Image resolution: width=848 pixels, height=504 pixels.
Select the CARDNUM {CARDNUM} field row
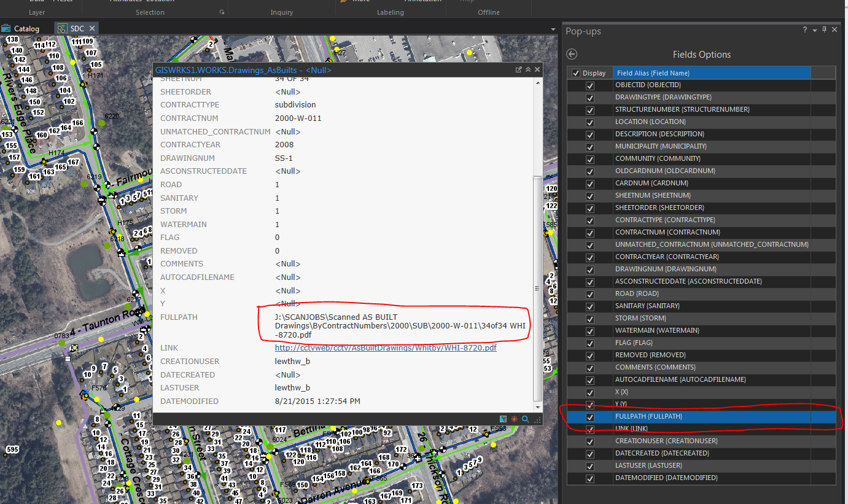pyautogui.click(x=701, y=183)
